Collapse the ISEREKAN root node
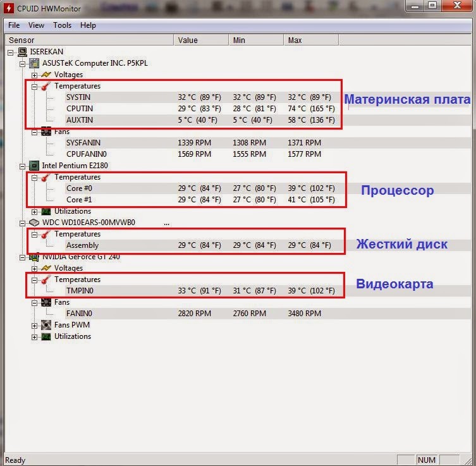Viewport: 476px width, 466px height. [x=11, y=52]
